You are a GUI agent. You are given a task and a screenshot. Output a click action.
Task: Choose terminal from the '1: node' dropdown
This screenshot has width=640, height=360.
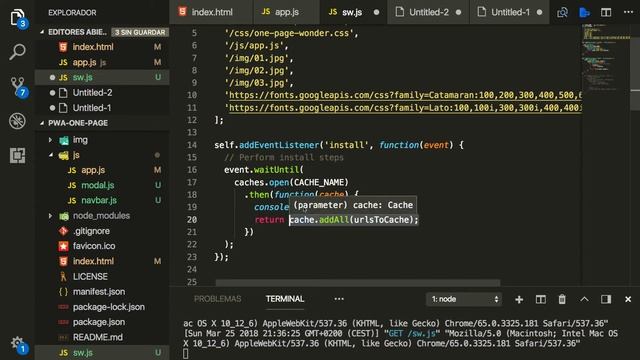coord(464,300)
